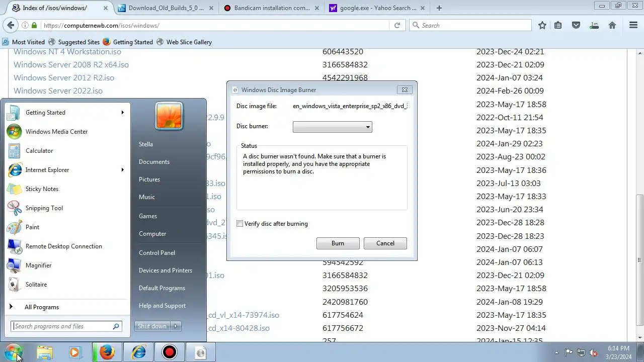Switch to Disc Image Burner taskbar icon
Image resolution: width=644 pixels, height=362 pixels.
tap(201, 352)
